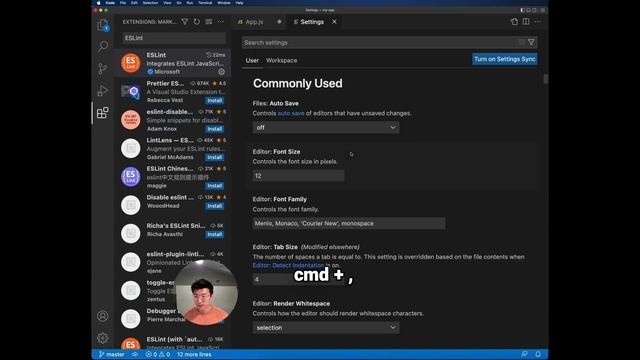Toggle the primary sidebar layout icon
This screenshot has height=360, width=640.
click(x=522, y=10)
